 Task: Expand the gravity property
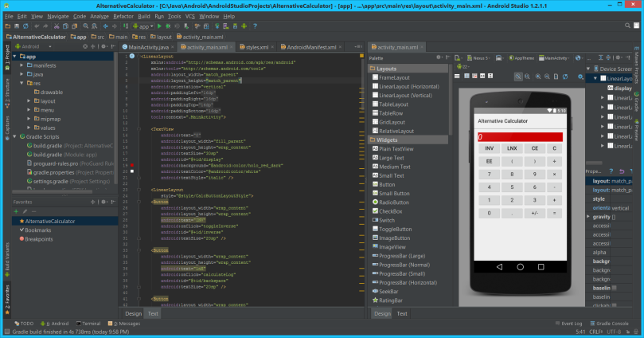pyautogui.click(x=588, y=216)
